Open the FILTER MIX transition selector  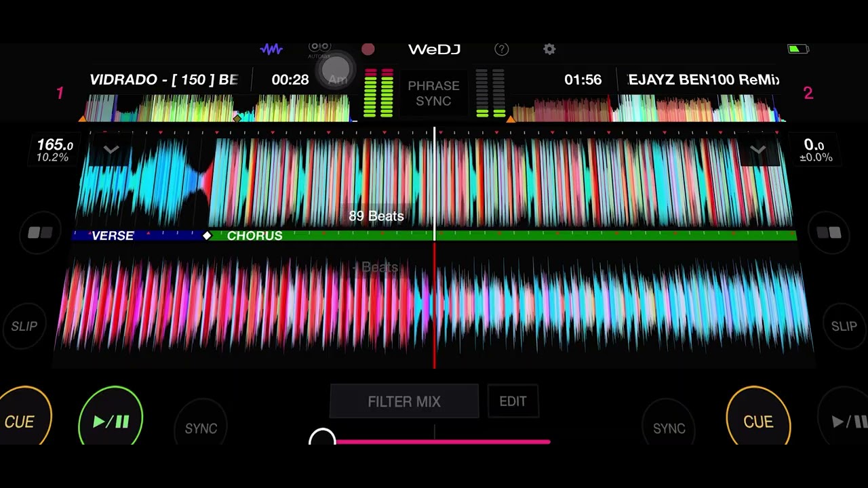pyautogui.click(x=404, y=401)
